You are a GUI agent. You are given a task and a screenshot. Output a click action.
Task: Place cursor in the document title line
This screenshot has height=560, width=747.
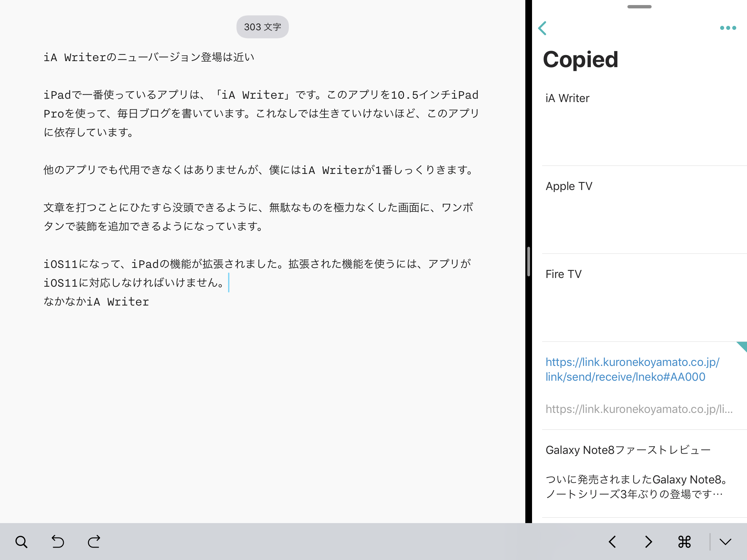148,57
